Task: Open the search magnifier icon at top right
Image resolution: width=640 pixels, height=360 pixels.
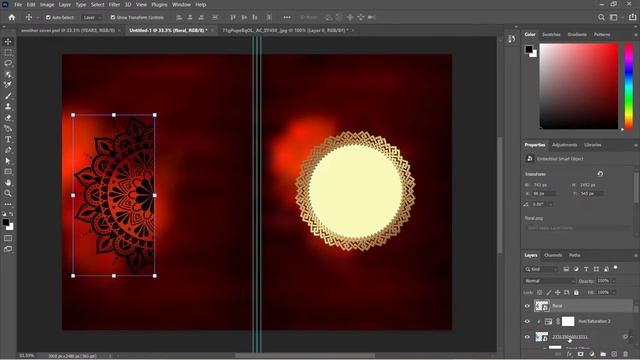Action: [601, 17]
